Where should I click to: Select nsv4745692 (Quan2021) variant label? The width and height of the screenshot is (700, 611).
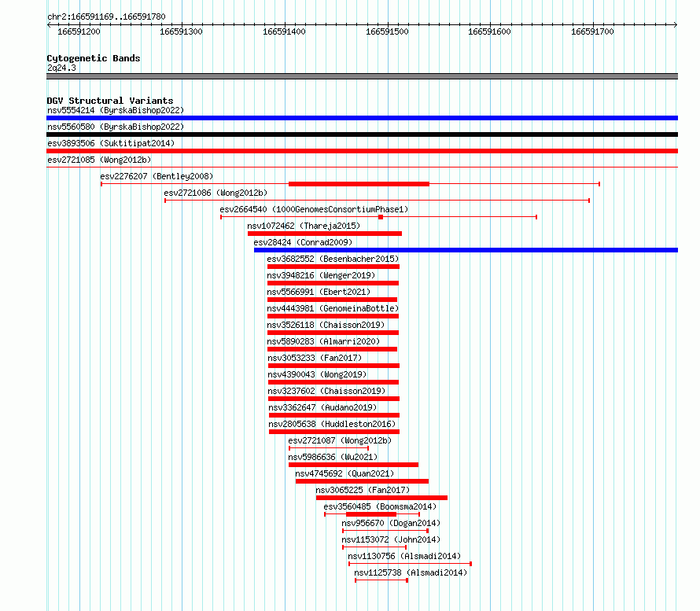coord(344,473)
